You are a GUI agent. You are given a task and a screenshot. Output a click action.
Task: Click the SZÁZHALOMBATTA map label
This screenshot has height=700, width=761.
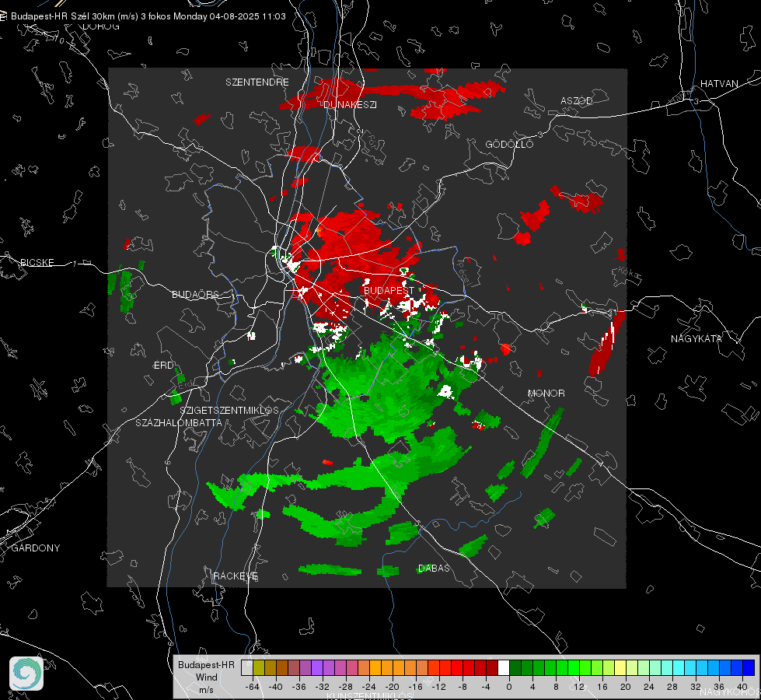point(179,422)
